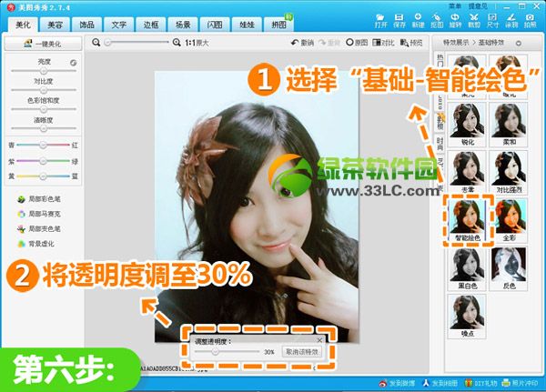Select 局部马赛克 mosaic tool
The height and width of the screenshot is (392, 546).
tap(38, 214)
